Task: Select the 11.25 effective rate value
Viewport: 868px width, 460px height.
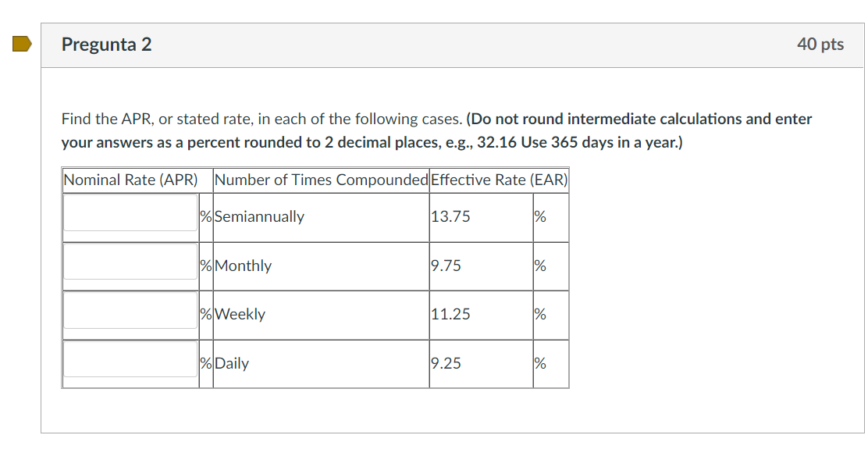Action: (x=450, y=314)
